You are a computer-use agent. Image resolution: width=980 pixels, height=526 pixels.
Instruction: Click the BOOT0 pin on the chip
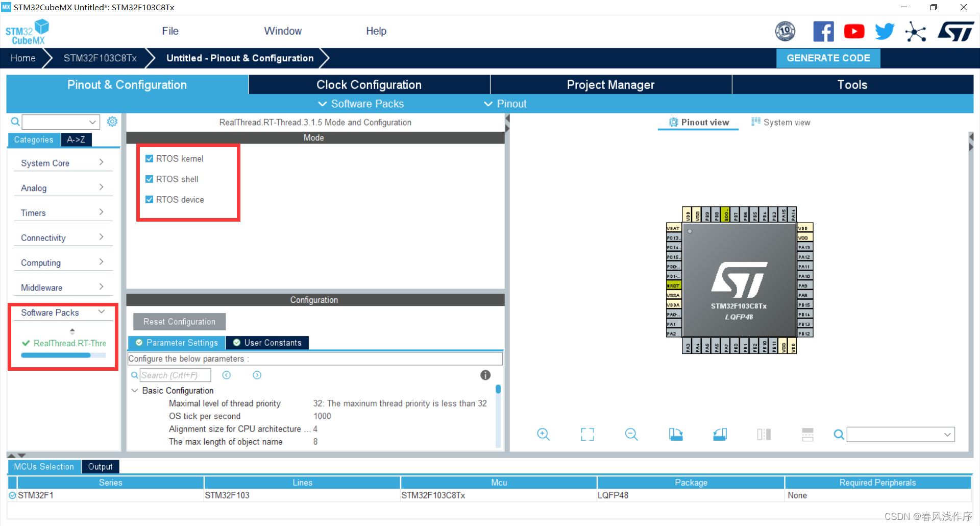726,214
